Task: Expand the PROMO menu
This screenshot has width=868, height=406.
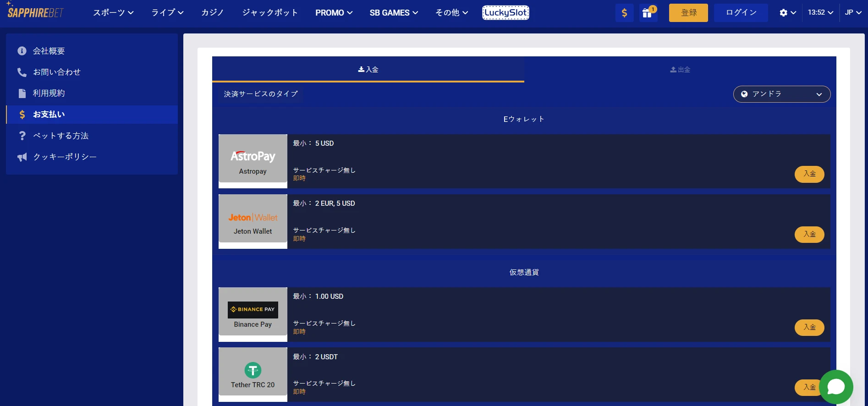Action: [334, 13]
